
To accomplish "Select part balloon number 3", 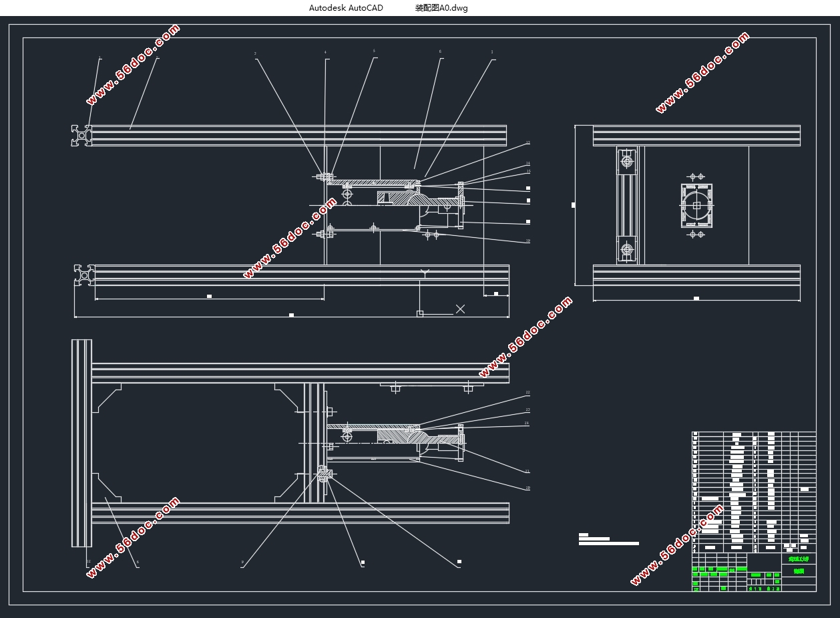I will (x=255, y=53).
